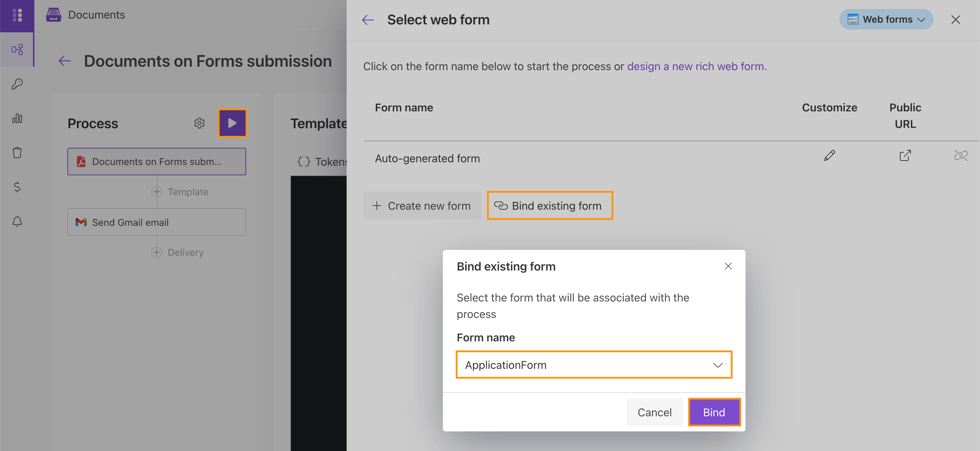Image resolution: width=980 pixels, height=451 pixels.
Task: Click the Auto-generated form name
Action: coord(427,158)
